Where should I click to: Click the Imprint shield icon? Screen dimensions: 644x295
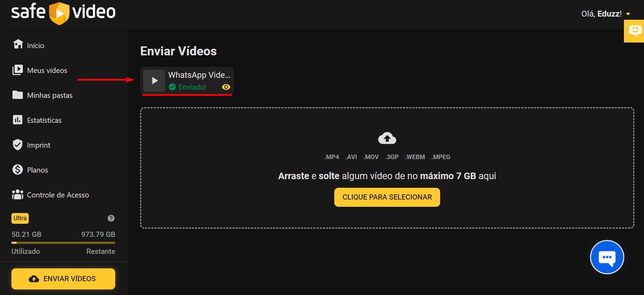coord(18,145)
